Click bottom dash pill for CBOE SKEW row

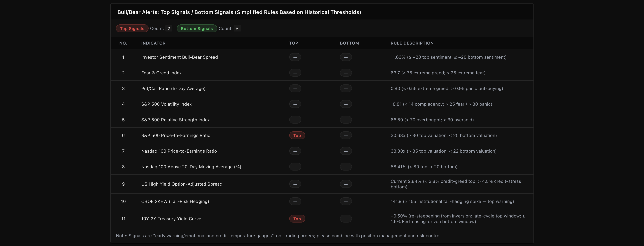click(x=346, y=201)
